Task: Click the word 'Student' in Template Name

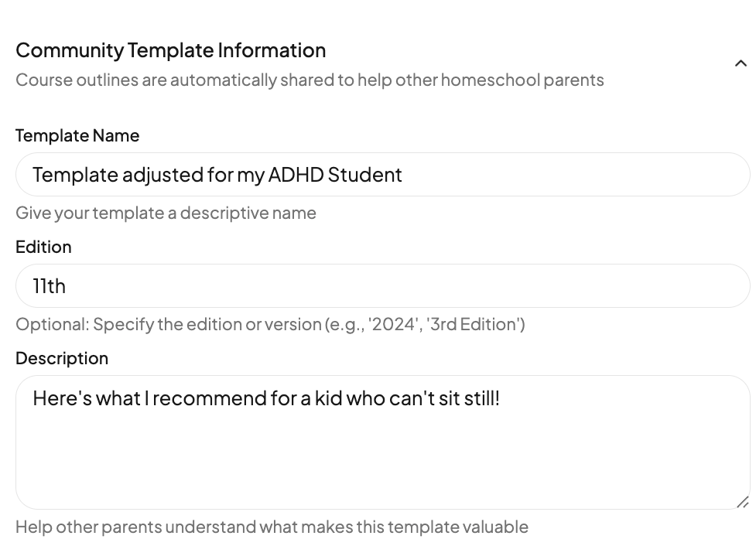Action: [365, 175]
